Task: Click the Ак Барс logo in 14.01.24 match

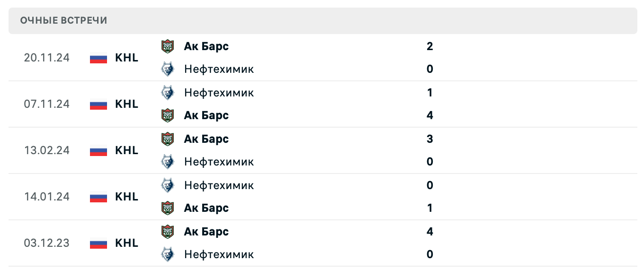Action: (x=168, y=208)
